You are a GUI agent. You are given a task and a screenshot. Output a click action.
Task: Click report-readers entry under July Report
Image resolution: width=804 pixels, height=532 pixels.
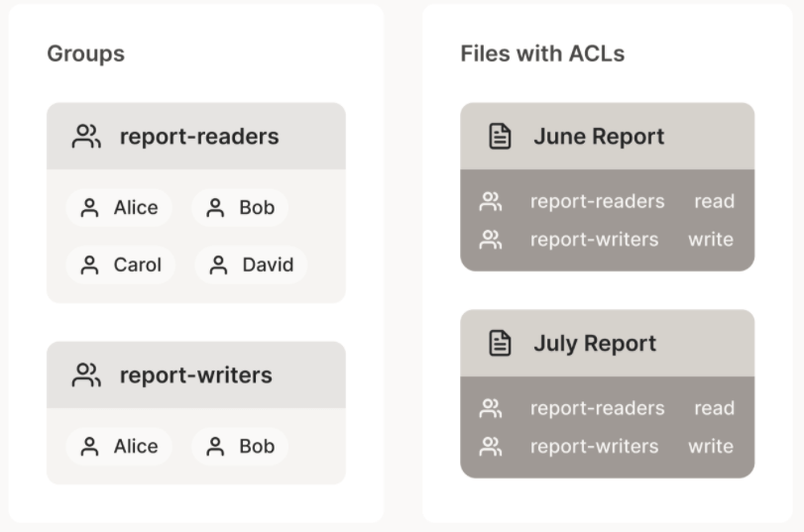pyautogui.click(x=597, y=408)
